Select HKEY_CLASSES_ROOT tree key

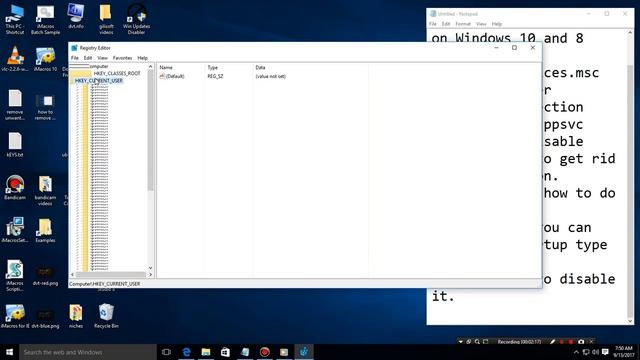[117, 73]
